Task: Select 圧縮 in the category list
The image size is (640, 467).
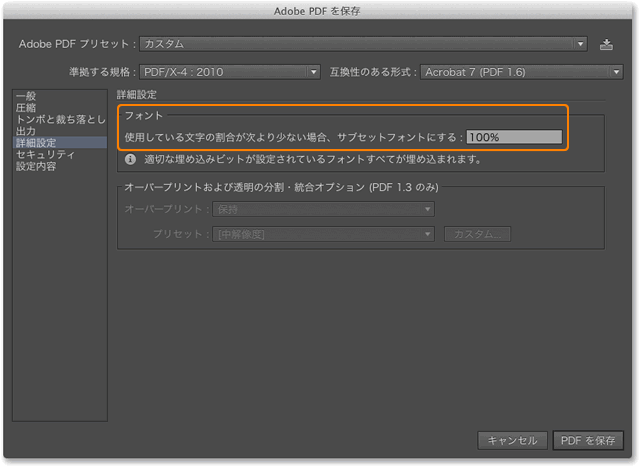Action: point(25,108)
